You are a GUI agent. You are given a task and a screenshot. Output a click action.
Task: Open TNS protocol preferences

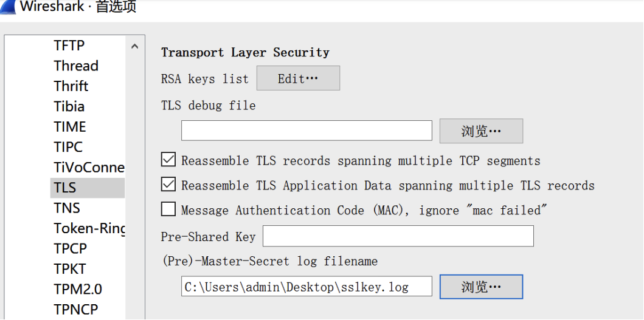[x=67, y=208]
